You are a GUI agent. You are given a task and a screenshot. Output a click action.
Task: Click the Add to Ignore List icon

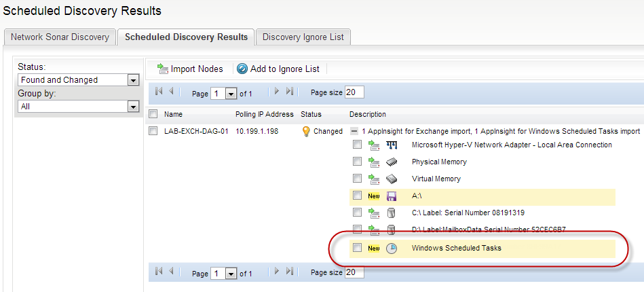242,69
